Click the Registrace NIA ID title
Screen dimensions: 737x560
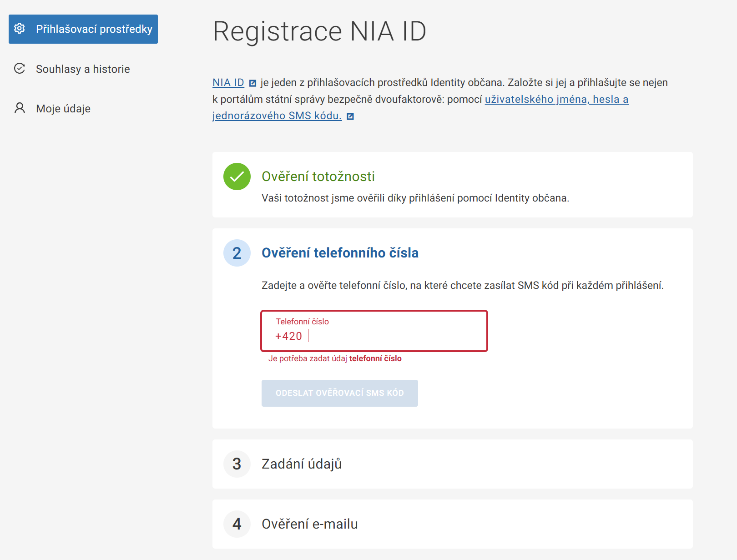(x=320, y=31)
